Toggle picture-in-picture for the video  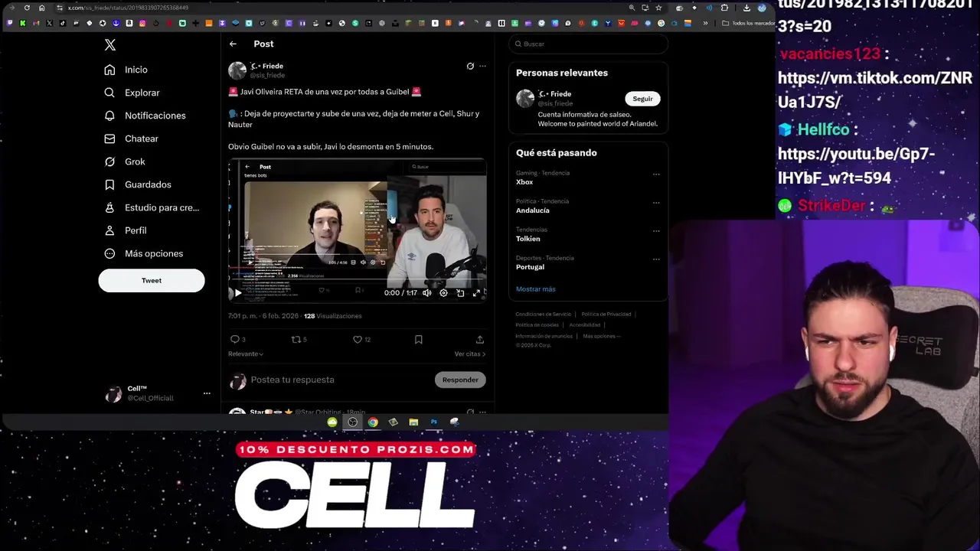(x=460, y=292)
